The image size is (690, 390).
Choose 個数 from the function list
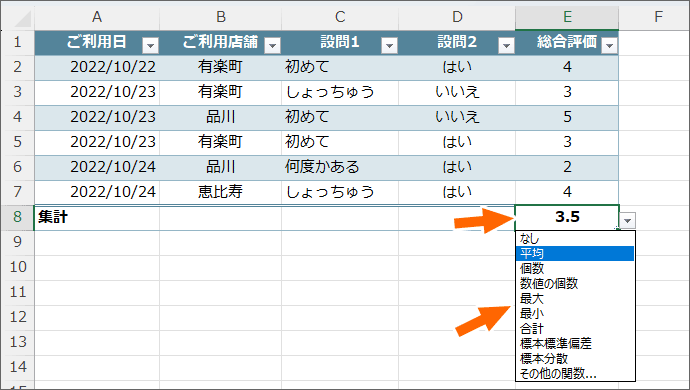[x=575, y=269]
